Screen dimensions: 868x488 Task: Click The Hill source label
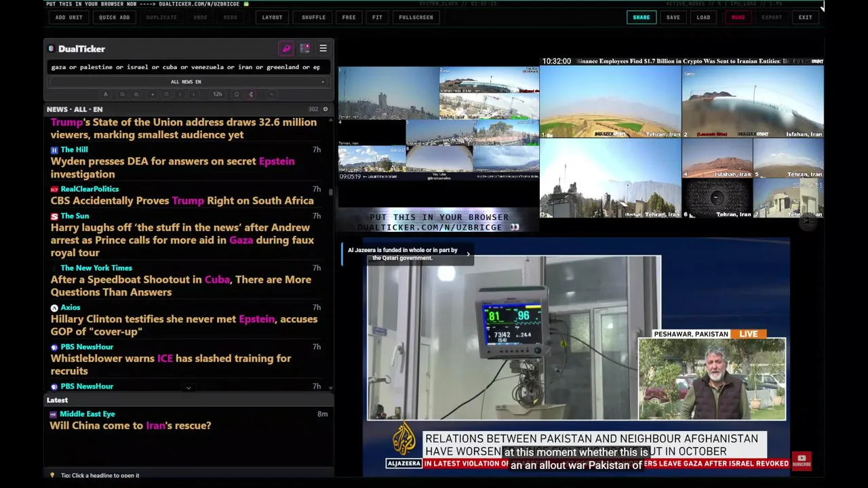pos(74,150)
